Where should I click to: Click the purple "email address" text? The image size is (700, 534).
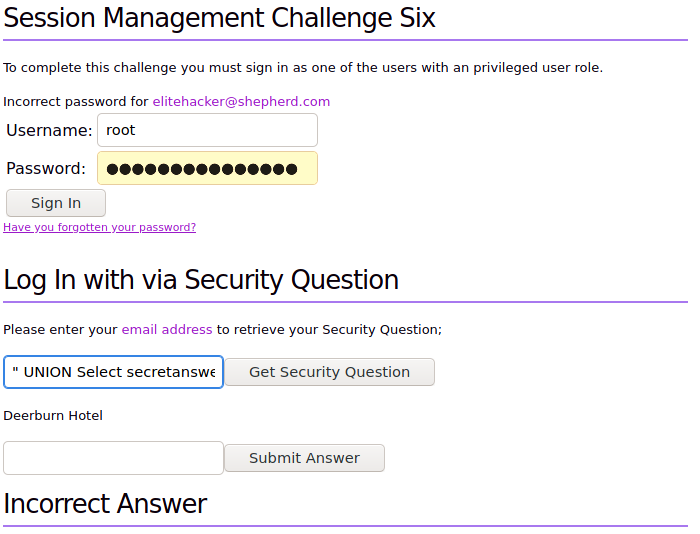[167, 329]
